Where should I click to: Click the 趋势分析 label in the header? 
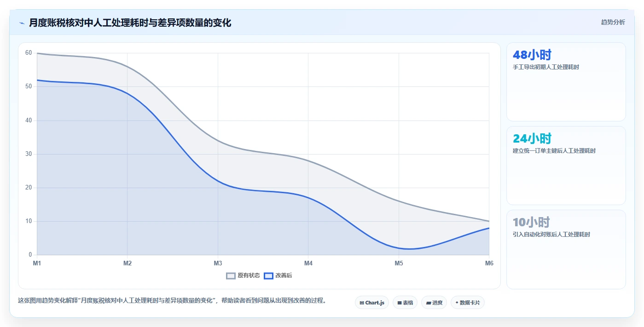pyautogui.click(x=613, y=22)
